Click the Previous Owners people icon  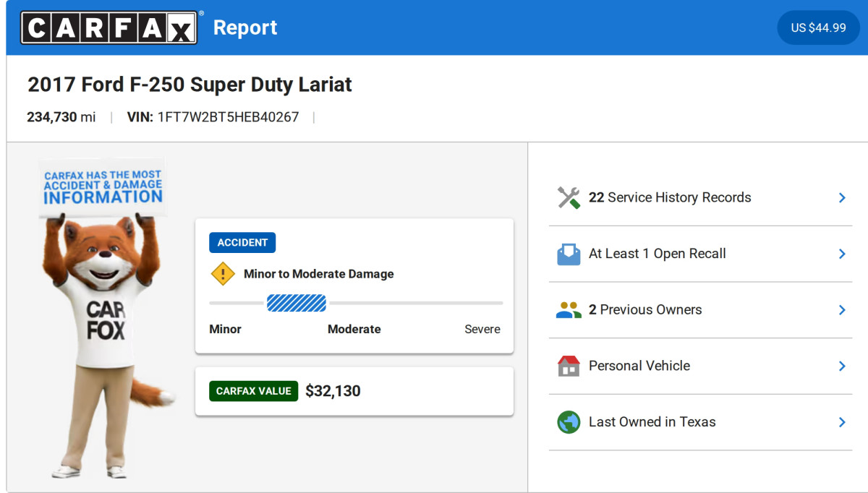pyautogui.click(x=569, y=310)
